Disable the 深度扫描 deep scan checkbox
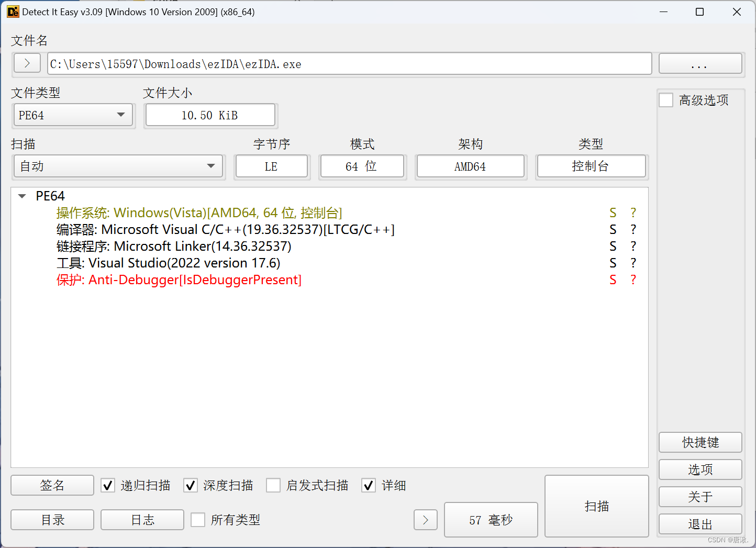Screen dimensions: 756x548 pyautogui.click(x=191, y=485)
